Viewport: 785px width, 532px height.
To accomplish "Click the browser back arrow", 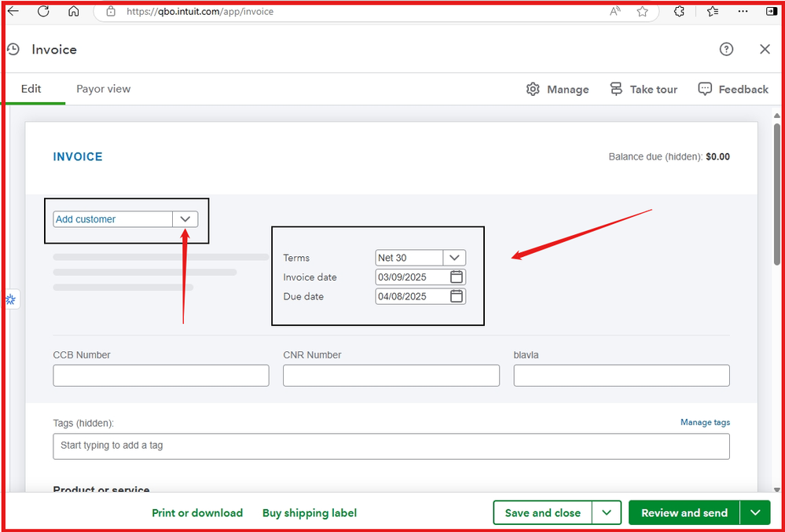I will pos(13,11).
